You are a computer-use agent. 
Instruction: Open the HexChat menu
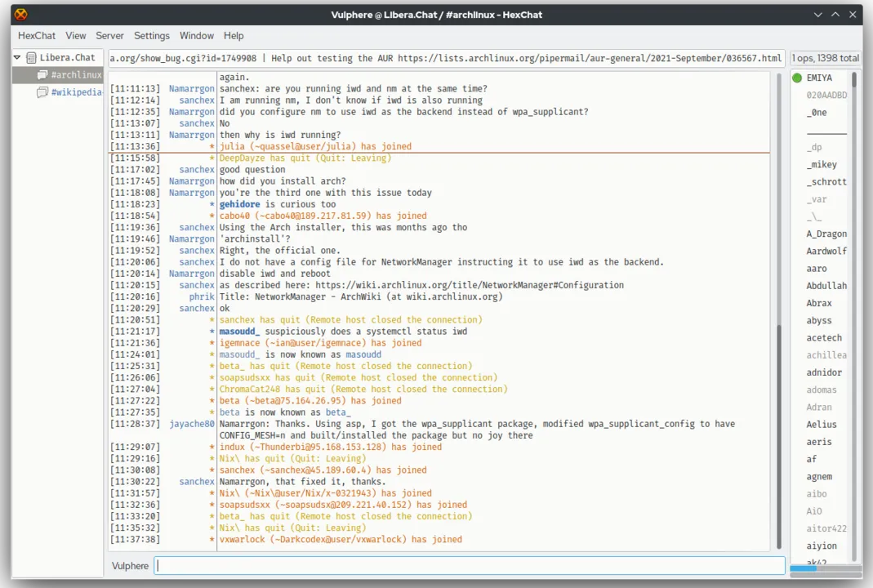pyautogui.click(x=36, y=35)
